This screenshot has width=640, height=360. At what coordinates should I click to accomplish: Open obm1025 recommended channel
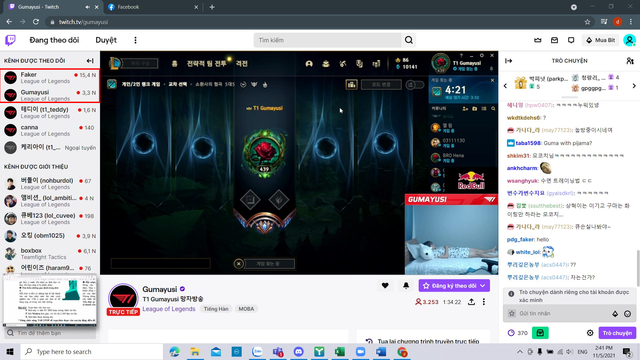50,236
